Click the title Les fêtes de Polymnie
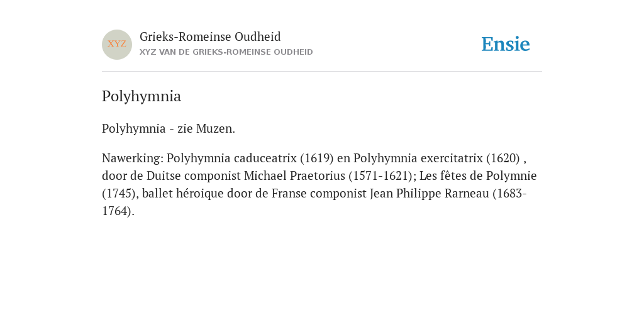The image size is (644, 322). tap(478, 176)
